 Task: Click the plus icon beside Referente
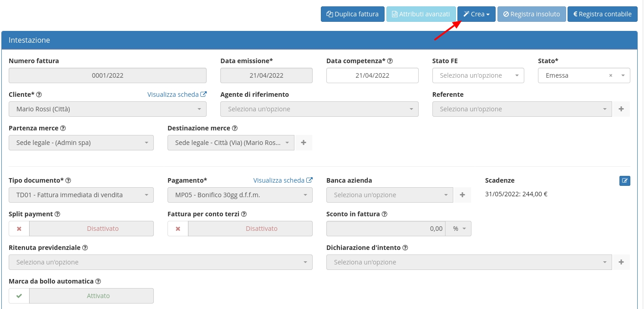pyautogui.click(x=622, y=109)
